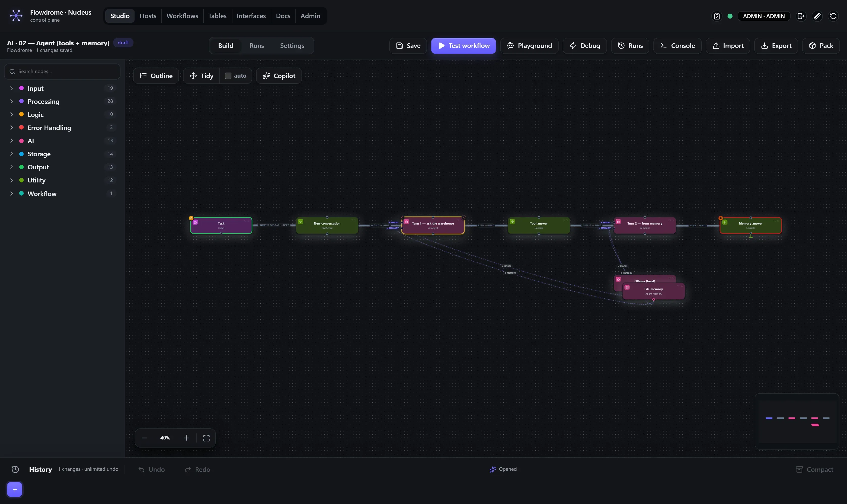847x504 pixels.
Task: Start Debug mode
Action: coord(584,46)
